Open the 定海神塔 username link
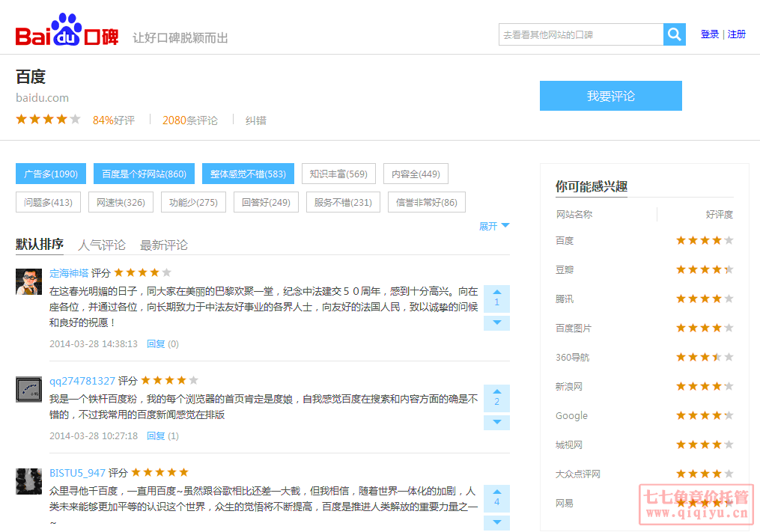Image resolution: width=760 pixels, height=532 pixels. tap(69, 273)
